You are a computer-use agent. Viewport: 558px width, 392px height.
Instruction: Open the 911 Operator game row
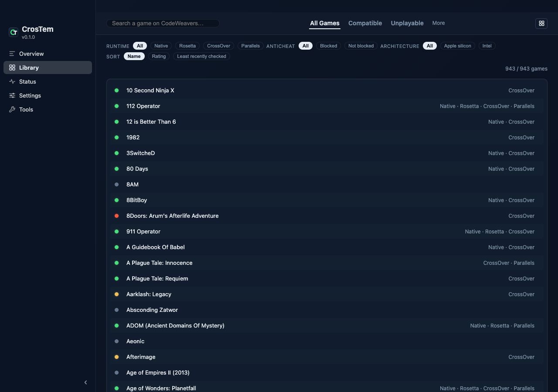[327, 232]
